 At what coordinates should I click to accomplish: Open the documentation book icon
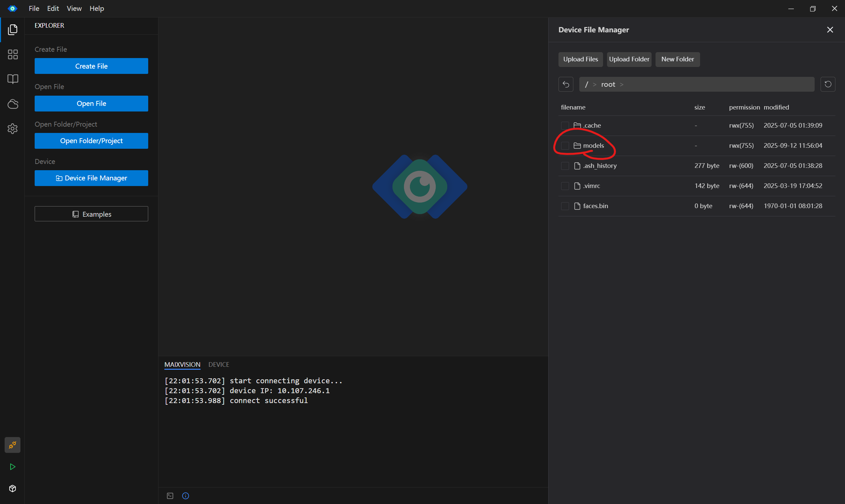click(13, 79)
